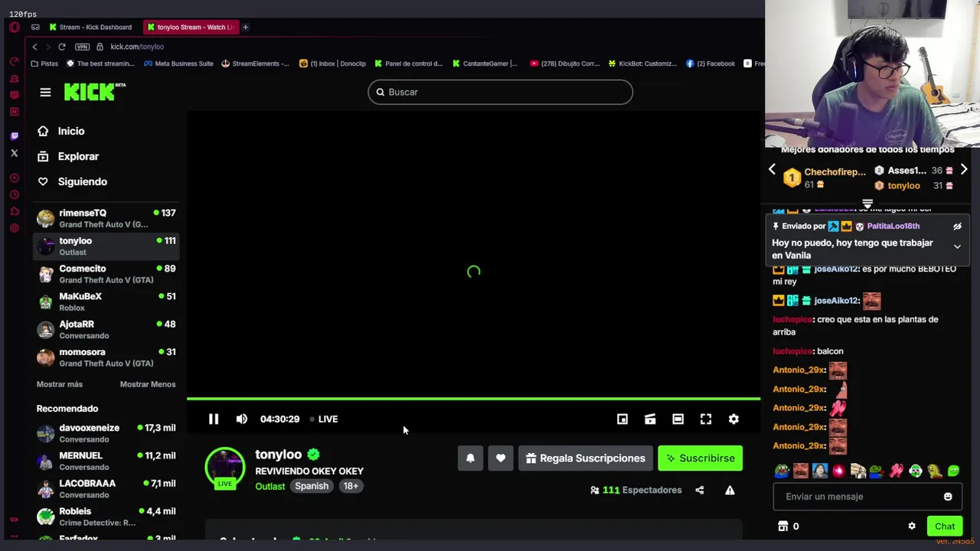The height and width of the screenshot is (551, 980).
Task: Click the Suscribirse button
Action: click(x=700, y=458)
